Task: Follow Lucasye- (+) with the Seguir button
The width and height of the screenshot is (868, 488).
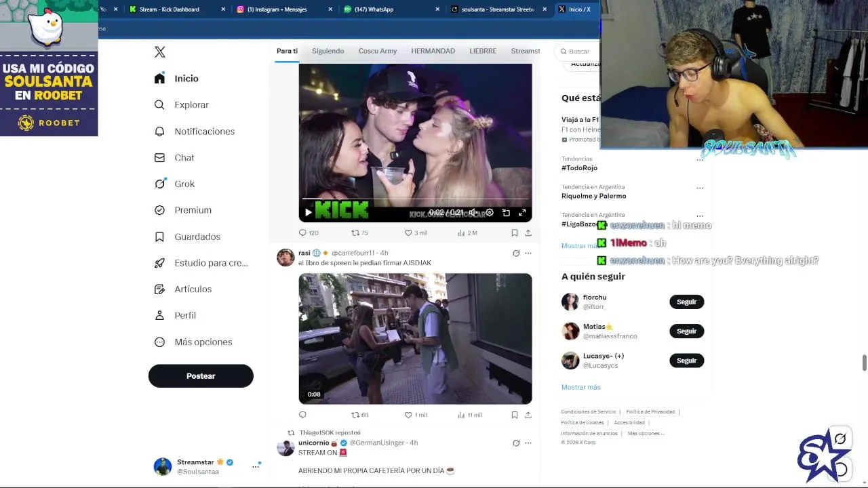Action: pos(686,361)
